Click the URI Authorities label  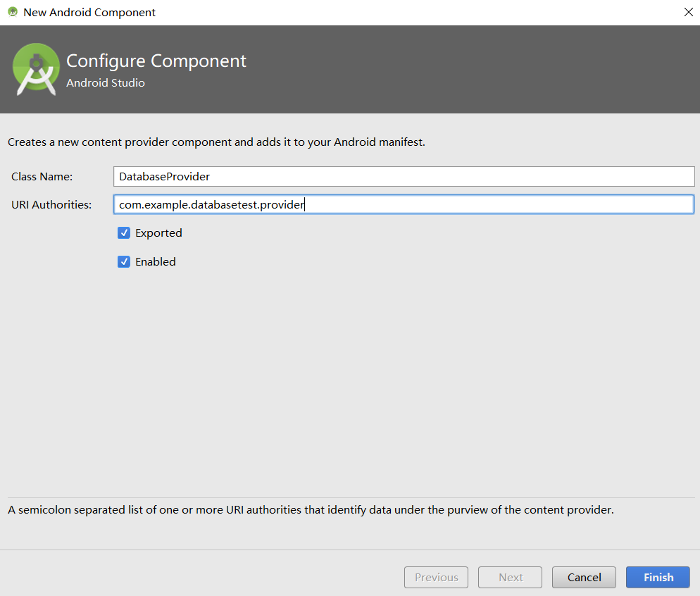click(51, 205)
